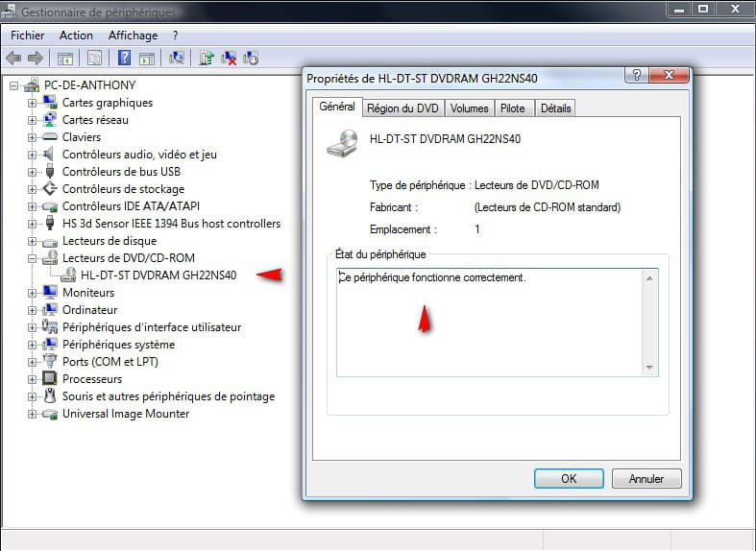
Task: Expand the Cartes graphiques node
Action: click(x=32, y=103)
